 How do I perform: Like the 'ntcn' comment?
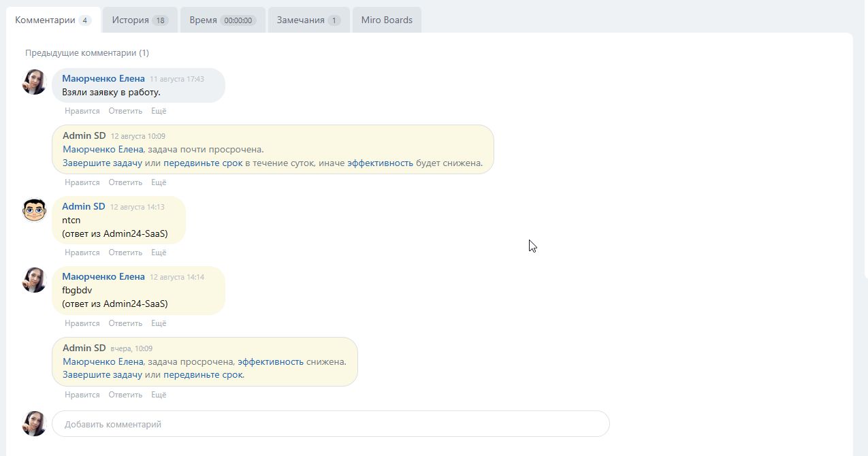pyautogui.click(x=82, y=253)
